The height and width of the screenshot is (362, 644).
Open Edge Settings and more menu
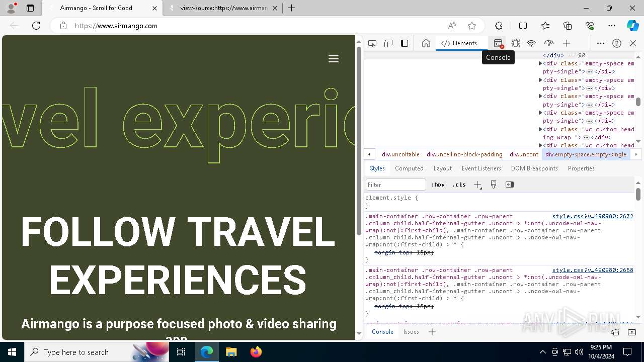click(x=612, y=26)
